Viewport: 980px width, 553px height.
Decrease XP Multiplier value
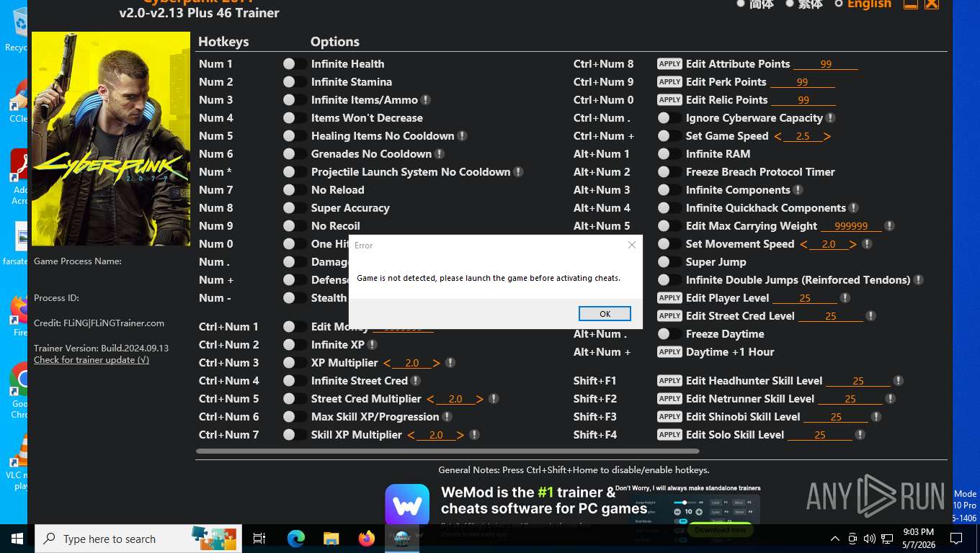coord(387,364)
